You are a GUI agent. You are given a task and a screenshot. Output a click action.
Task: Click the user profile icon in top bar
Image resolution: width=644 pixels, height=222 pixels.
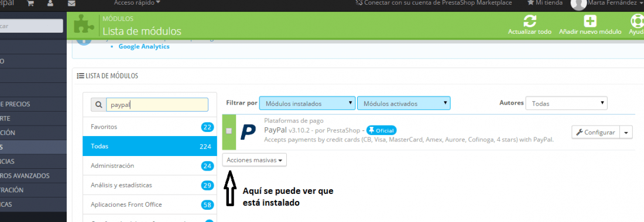pyautogui.click(x=50, y=4)
